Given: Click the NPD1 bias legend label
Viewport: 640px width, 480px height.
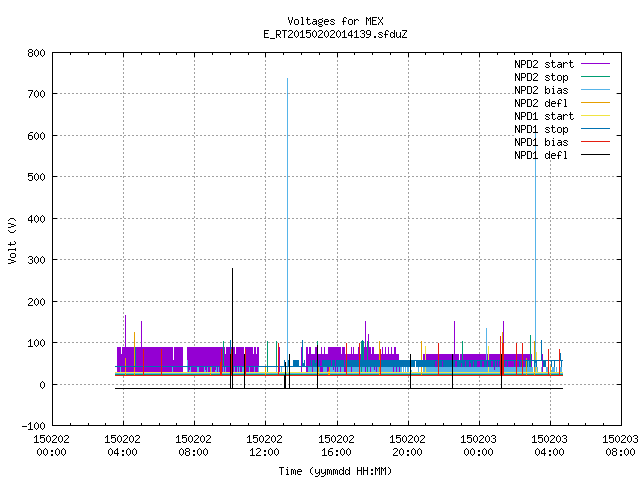Looking at the screenshot, I should (x=541, y=142).
